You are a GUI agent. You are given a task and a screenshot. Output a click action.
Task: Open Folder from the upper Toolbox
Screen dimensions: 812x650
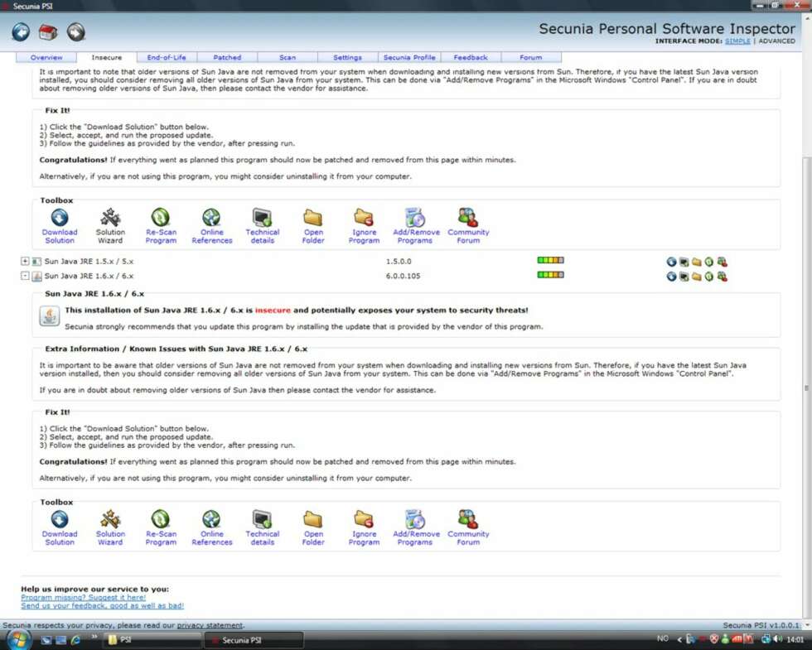coord(313,226)
